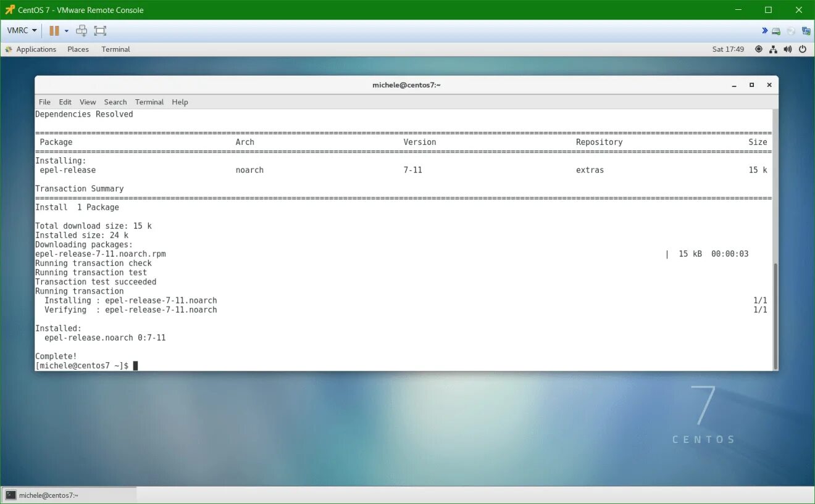Open the View menu in terminal
Screen dimensions: 815x504
coord(88,102)
